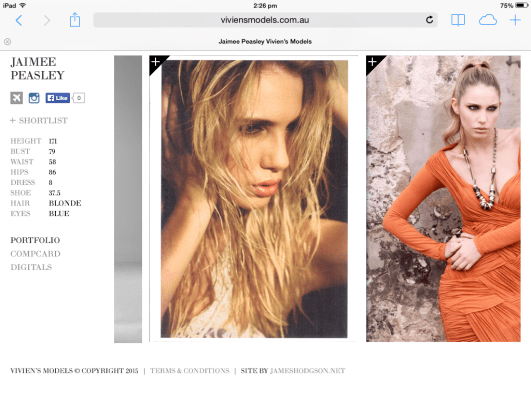The width and height of the screenshot is (531, 398).
Task: Tap the 2:26 pm clock
Action: (x=265, y=5)
